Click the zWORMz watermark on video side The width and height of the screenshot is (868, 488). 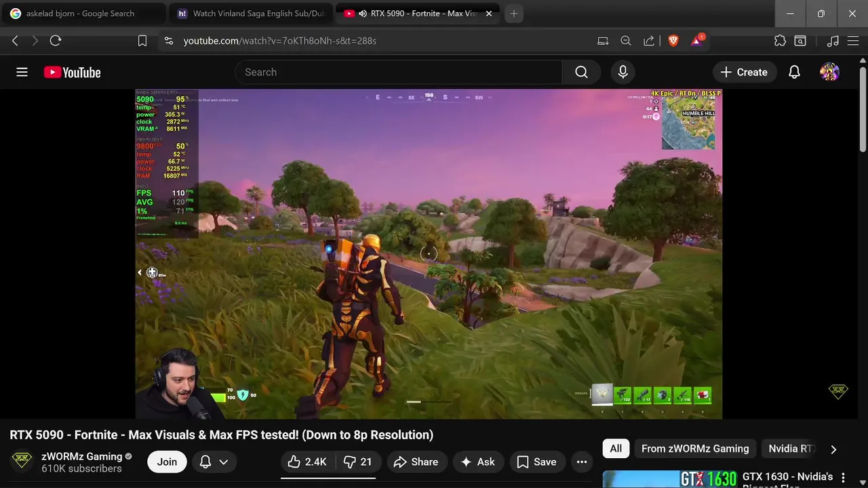click(x=839, y=391)
